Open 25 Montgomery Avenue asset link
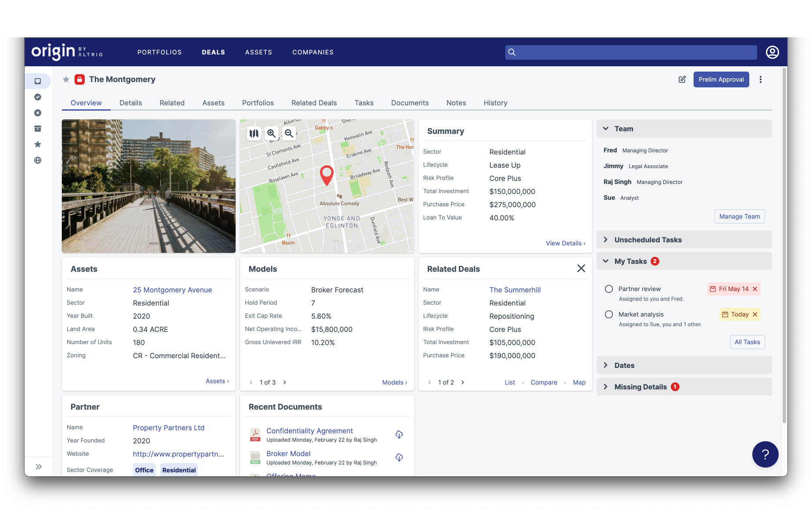The width and height of the screenshot is (812, 522). (x=172, y=290)
